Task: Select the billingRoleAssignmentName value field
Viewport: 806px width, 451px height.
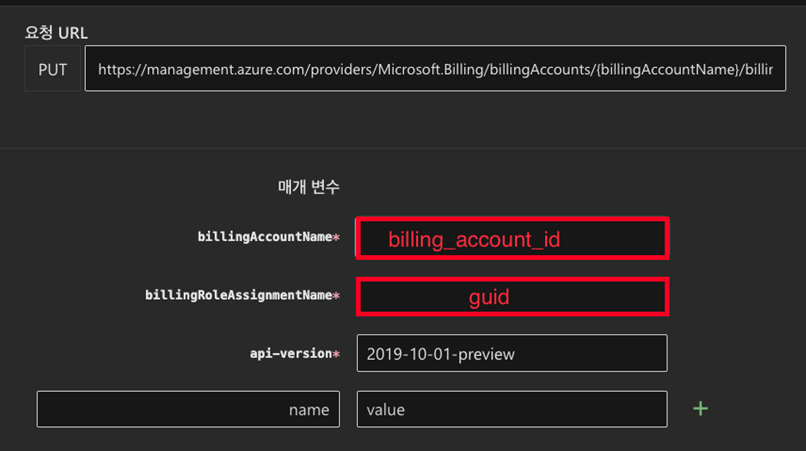Action: [x=512, y=297]
